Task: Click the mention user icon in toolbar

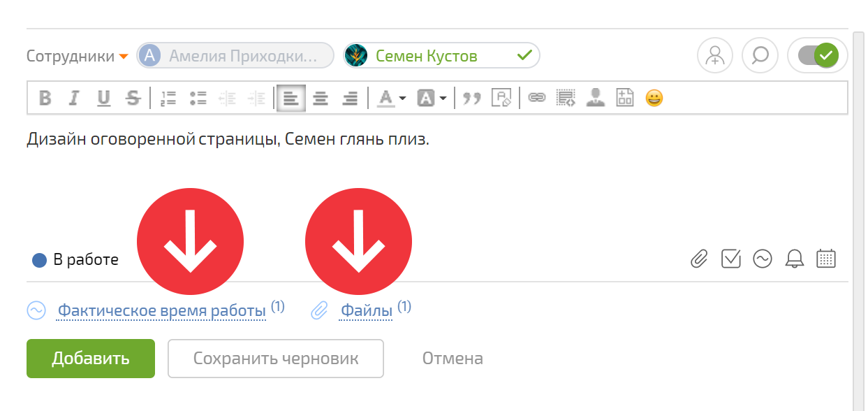Action: pyautogui.click(x=595, y=99)
